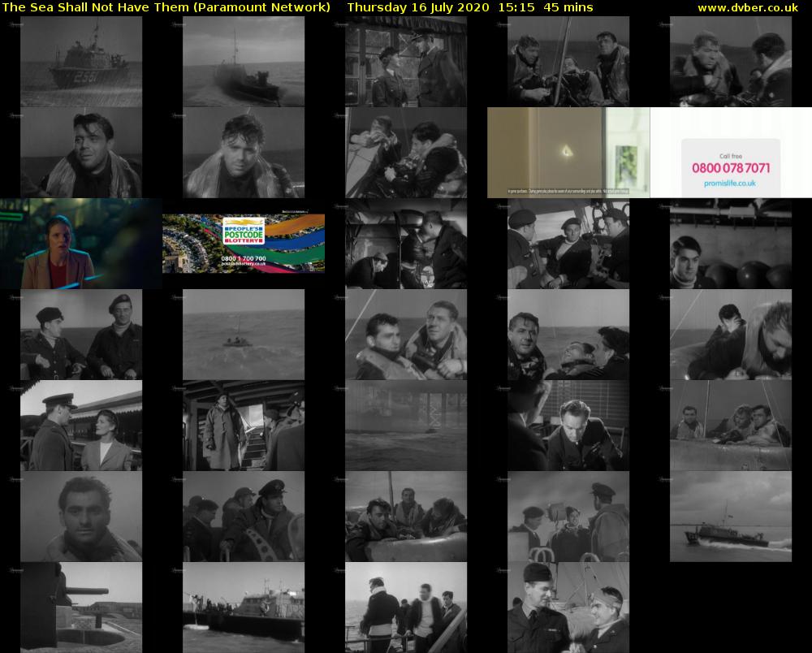Open frame of capped officer with life ring

click(244, 517)
